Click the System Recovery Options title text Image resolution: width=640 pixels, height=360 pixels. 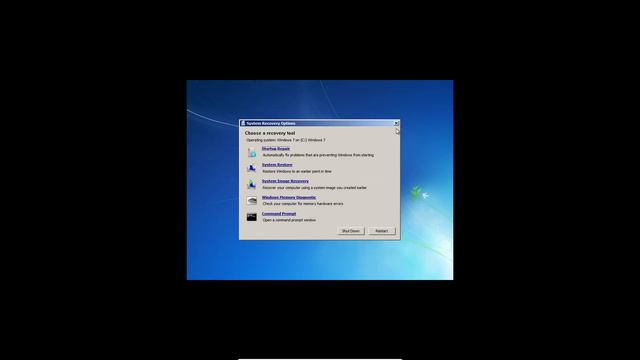pos(271,123)
